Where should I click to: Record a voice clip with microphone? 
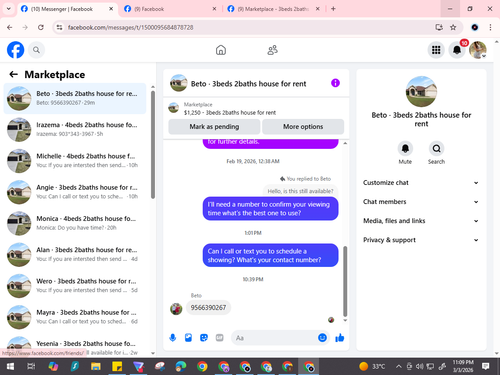173,338
